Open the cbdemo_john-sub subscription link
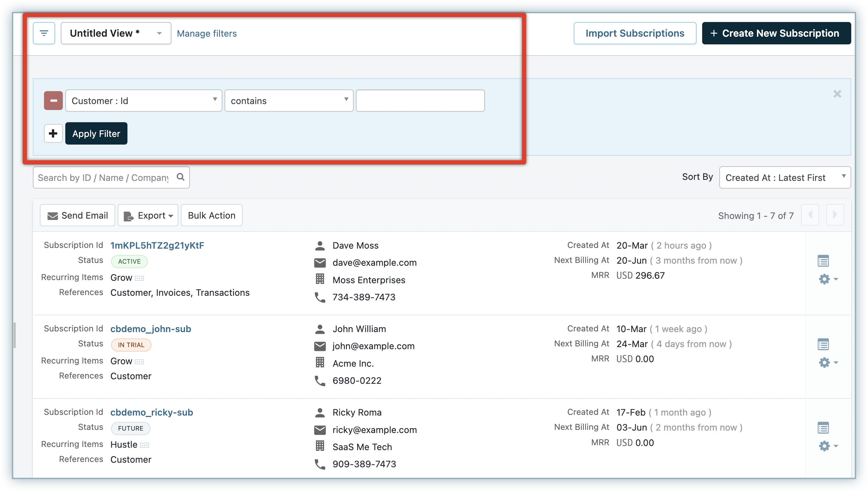Viewport: 868px width, 491px height. (x=150, y=329)
